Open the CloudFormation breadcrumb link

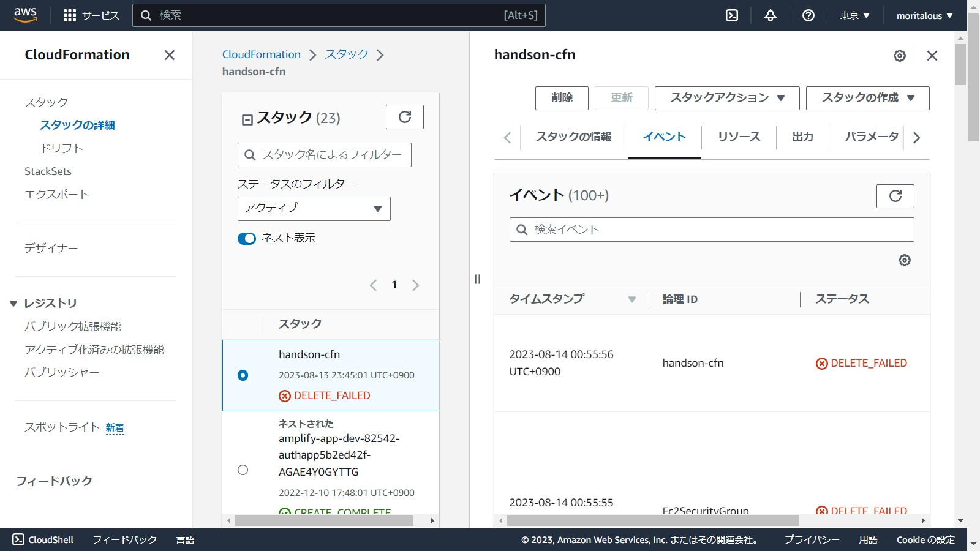pos(262,54)
